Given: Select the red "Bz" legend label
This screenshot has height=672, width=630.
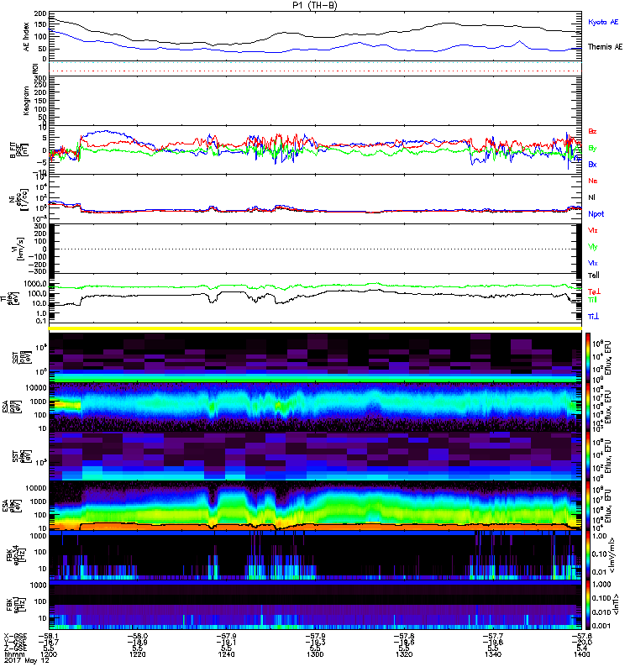Looking at the screenshot, I should pyautogui.click(x=592, y=131).
